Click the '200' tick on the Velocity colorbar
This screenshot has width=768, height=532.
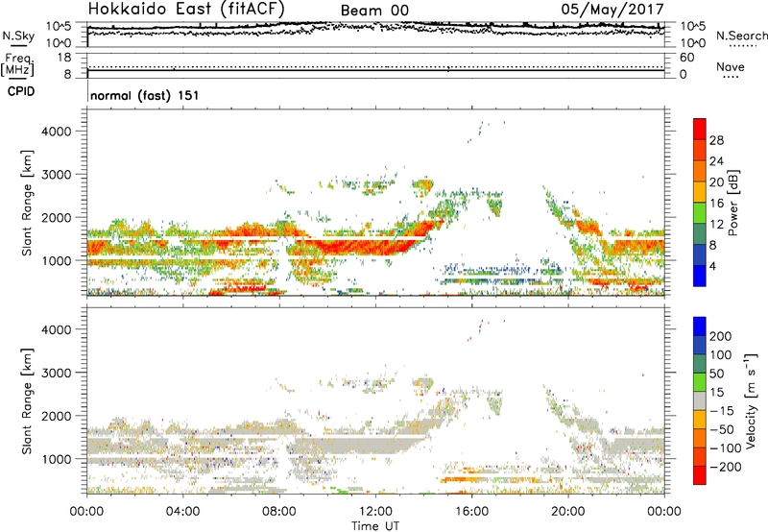(721, 336)
